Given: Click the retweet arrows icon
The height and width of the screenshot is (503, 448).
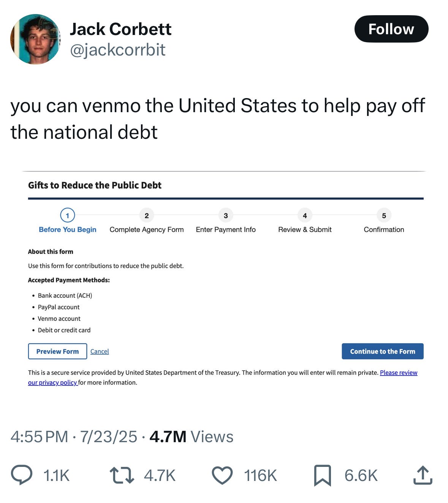Looking at the screenshot, I should tap(122, 475).
